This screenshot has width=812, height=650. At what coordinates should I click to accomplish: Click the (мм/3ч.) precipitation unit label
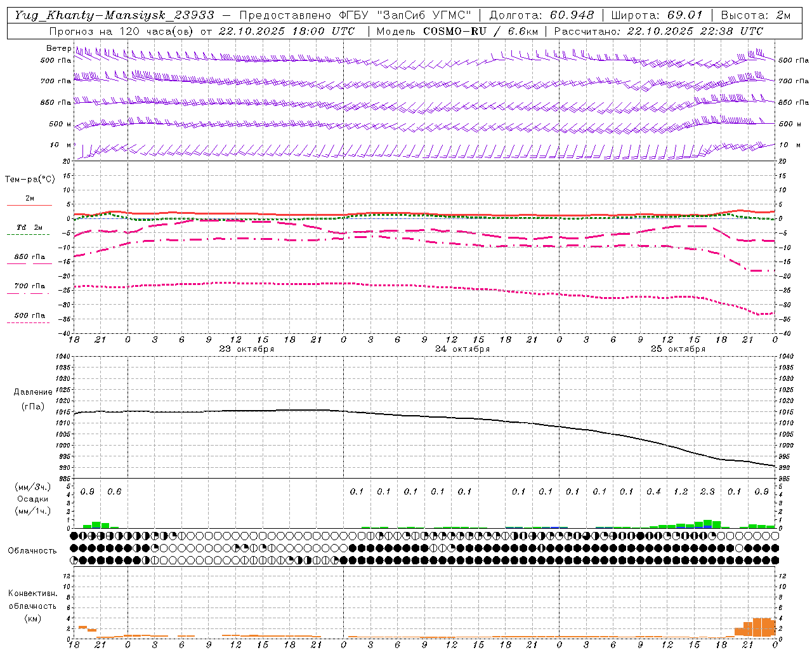[33, 487]
